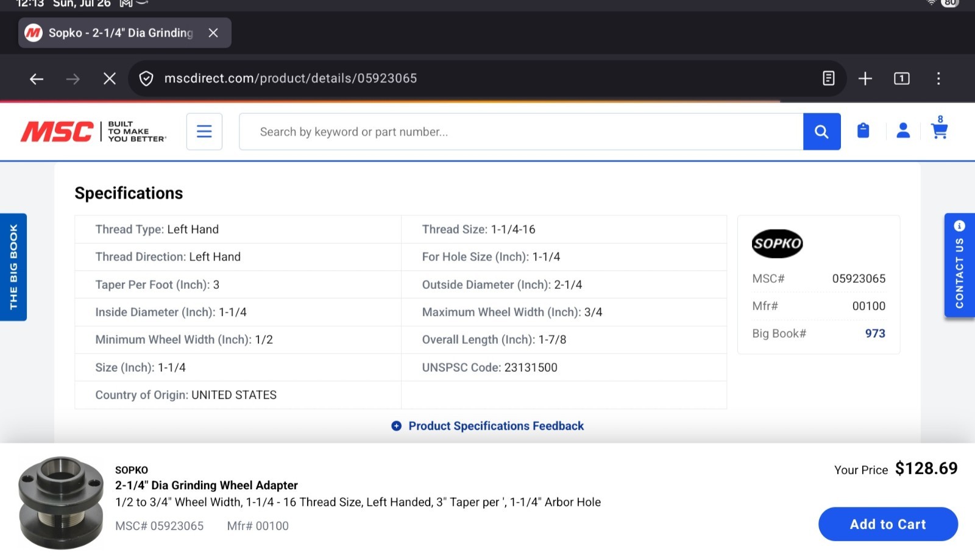Tap the Gmail notification icon in status bar

tap(126, 3)
